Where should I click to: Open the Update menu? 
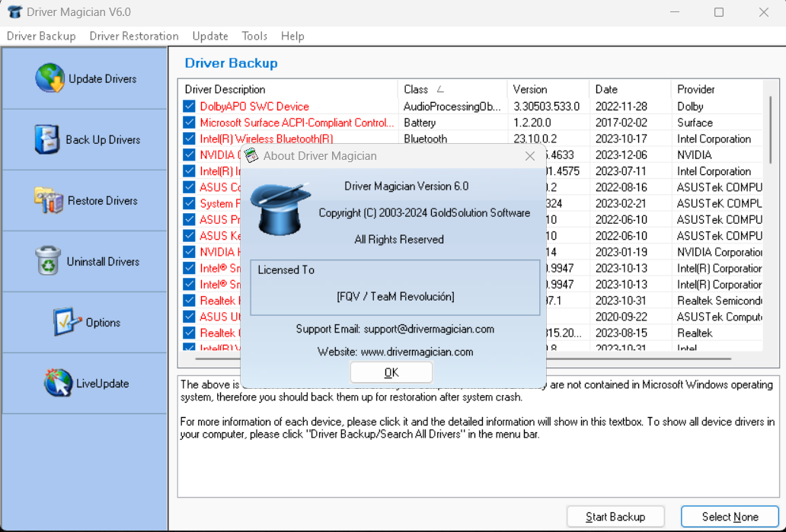pos(210,36)
